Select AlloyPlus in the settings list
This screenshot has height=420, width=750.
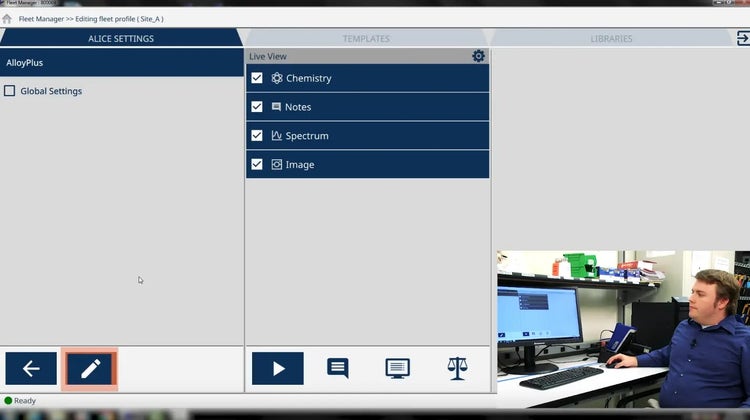point(121,63)
